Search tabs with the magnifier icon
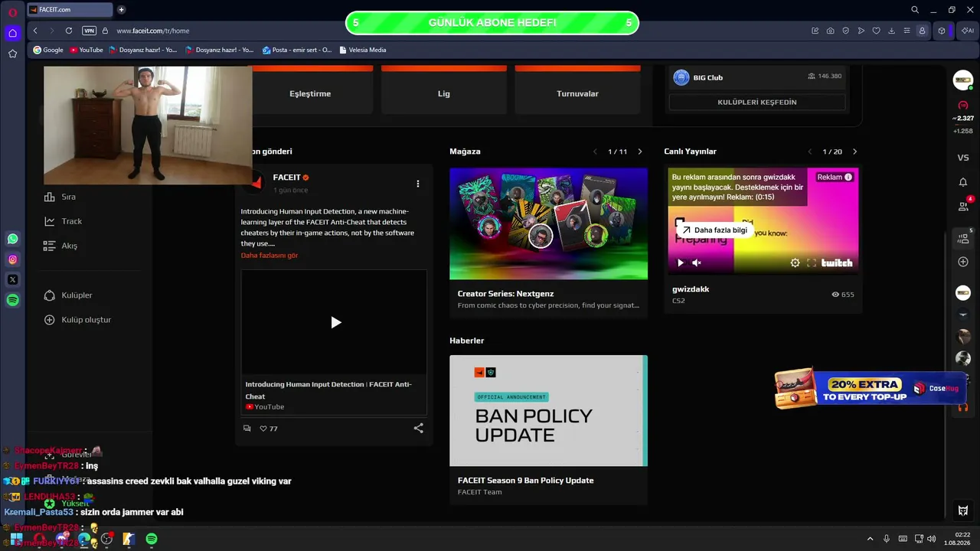980x551 pixels. pos(915,10)
